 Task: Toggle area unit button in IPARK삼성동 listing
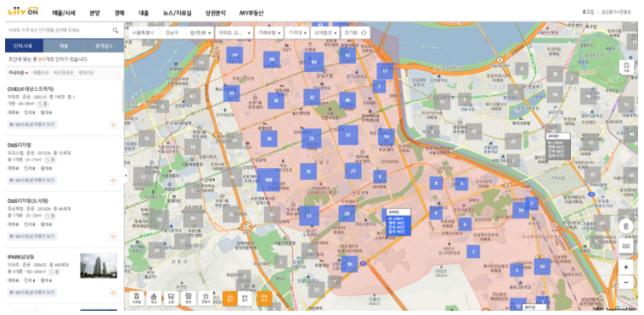coord(54,272)
